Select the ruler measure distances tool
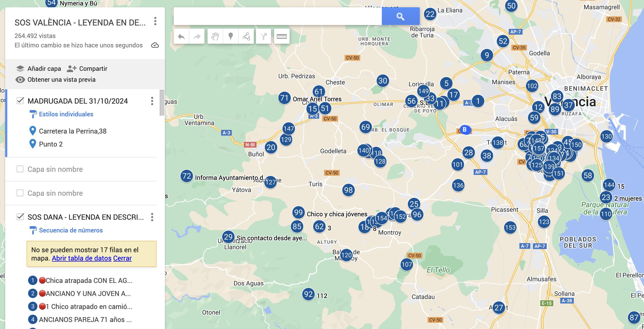The width and height of the screenshot is (644, 329). point(282,36)
